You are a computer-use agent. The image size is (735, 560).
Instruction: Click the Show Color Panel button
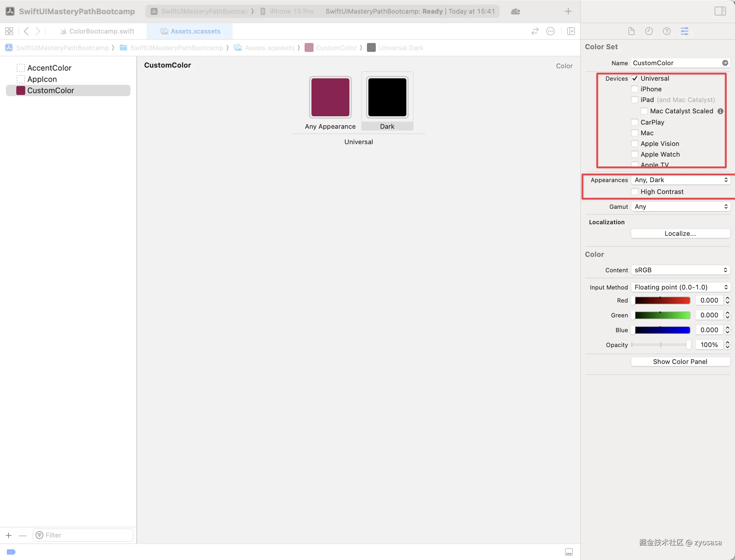click(680, 362)
